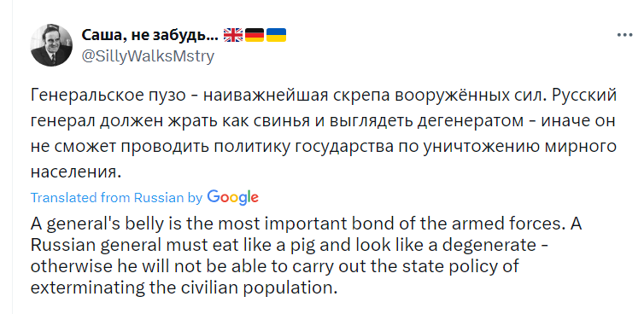Click the Ukrainian flag emoji in display name
Viewport: 644px width, 314px height.
coord(277,35)
